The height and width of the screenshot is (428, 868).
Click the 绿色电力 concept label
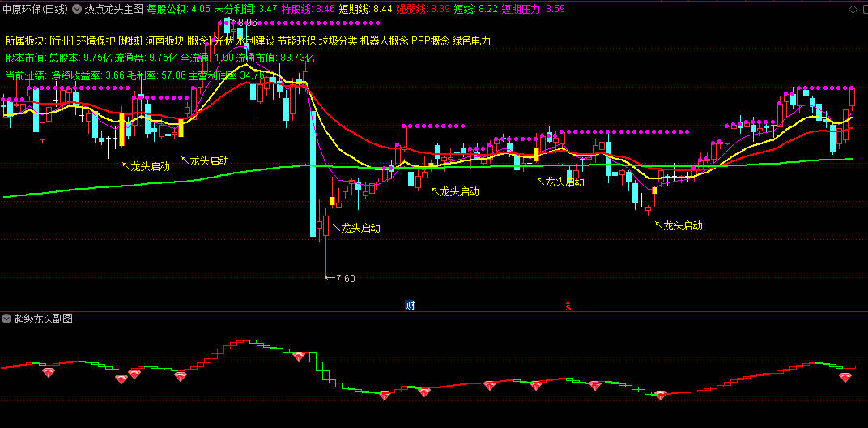(471, 41)
